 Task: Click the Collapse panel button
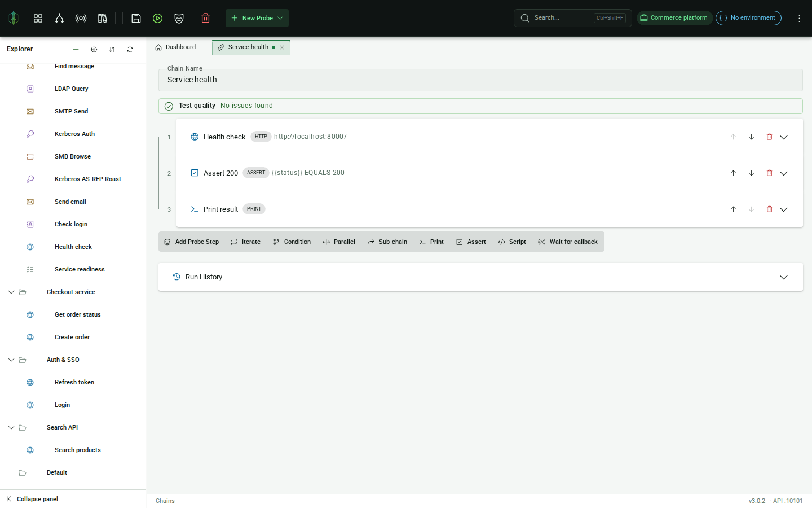[32, 499]
